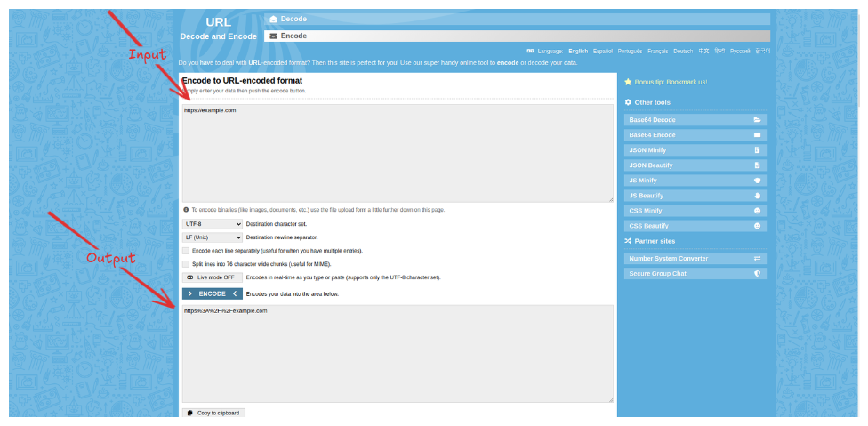Image resolution: width=868 pixels, height=426 pixels.
Task: Enable Split lines into 76 character chunks
Action: (186, 264)
